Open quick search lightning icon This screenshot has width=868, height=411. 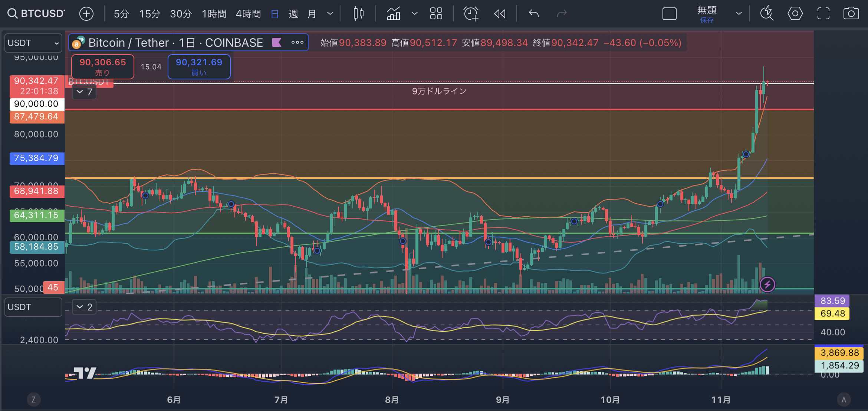coord(766,14)
